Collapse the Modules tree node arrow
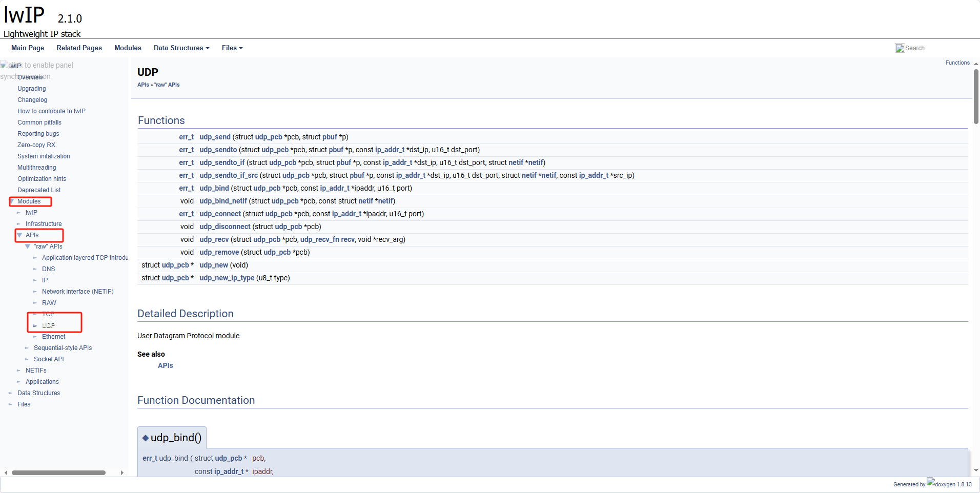The width and height of the screenshot is (980, 493). (x=12, y=201)
